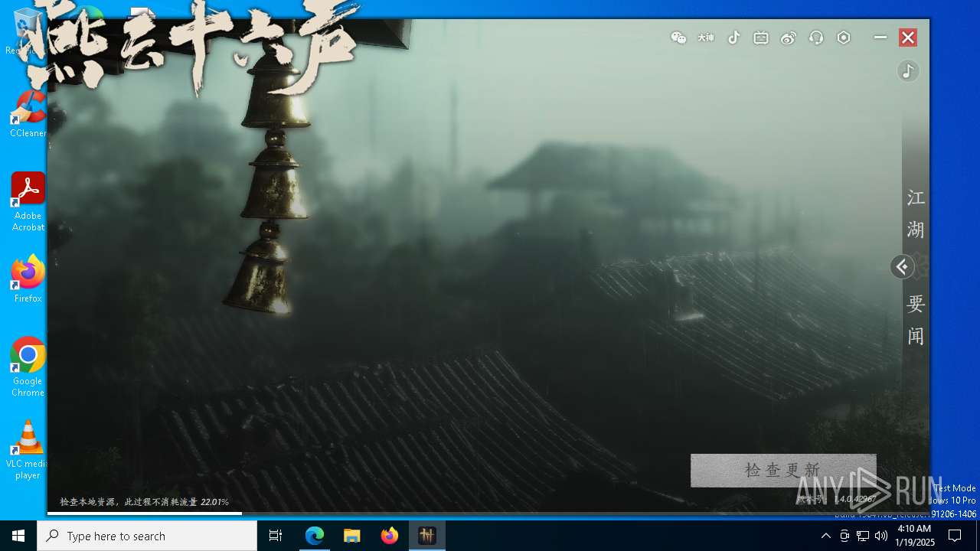The image size is (980, 551).
Task: Click the 检查更新 button
Action: [x=783, y=470]
